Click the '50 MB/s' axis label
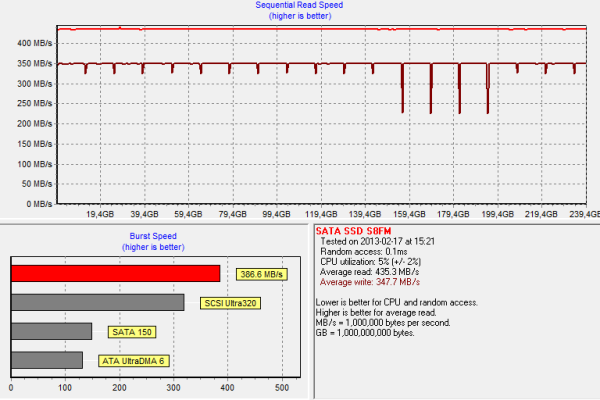The image size is (600, 400). tap(37, 184)
